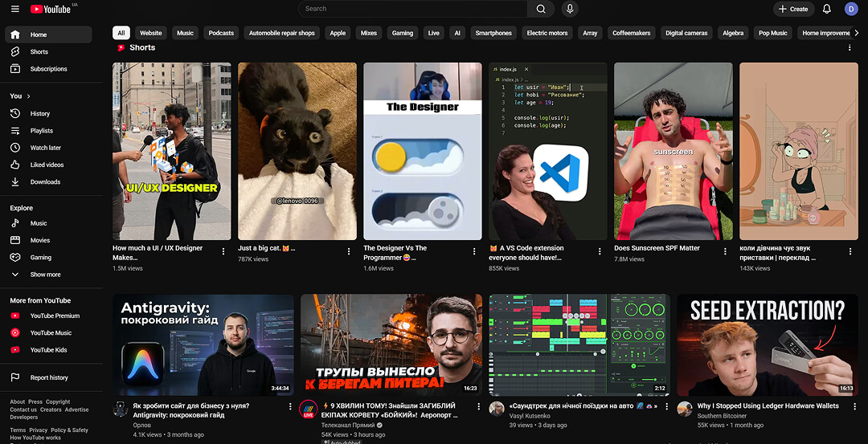Play the black cat short thumbnail
Image resolution: width=868 pixels, height=444 pixels.
tap(297, 151)
